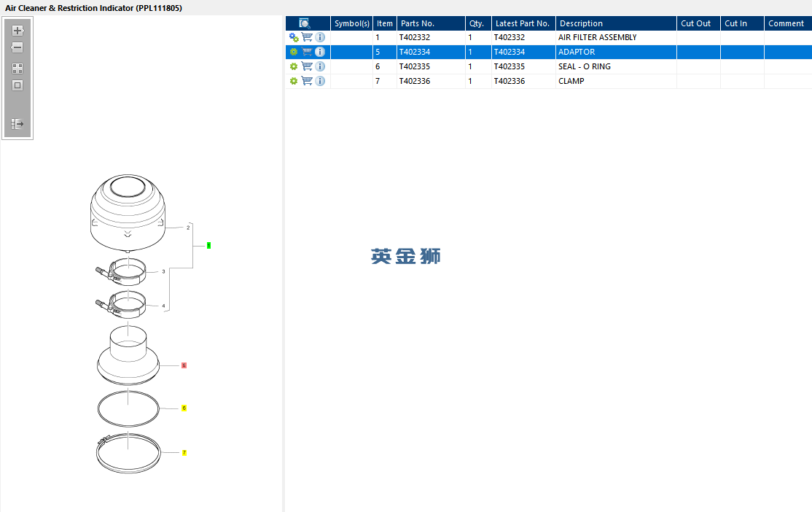
Task: Click the Comment column header
Action: coord(788,23)
